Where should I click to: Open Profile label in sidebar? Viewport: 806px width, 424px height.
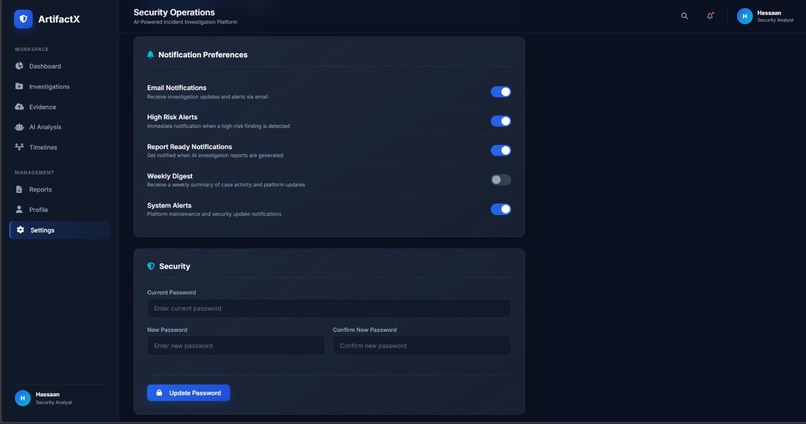point(39,210)
